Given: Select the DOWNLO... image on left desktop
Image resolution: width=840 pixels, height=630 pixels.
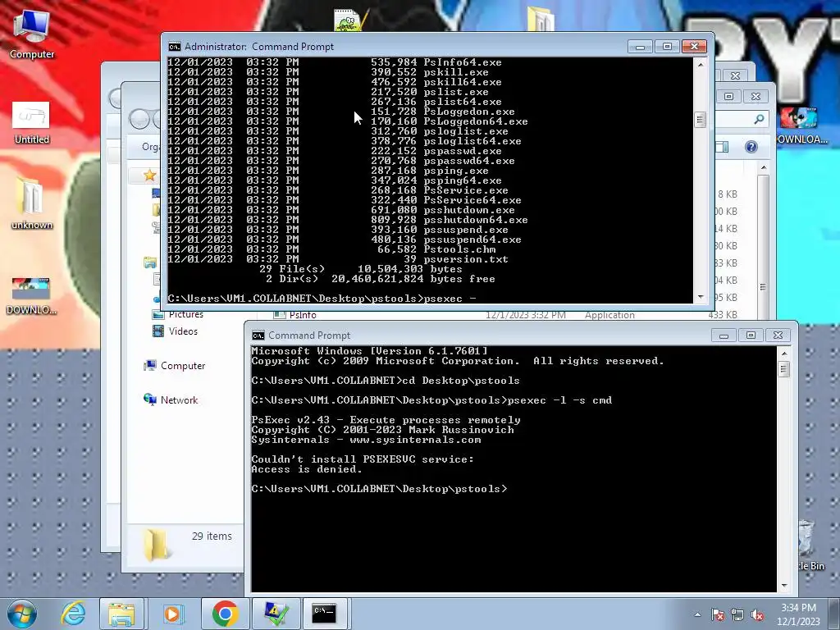Looking at the screenshot, I should [x=31, y=295].
